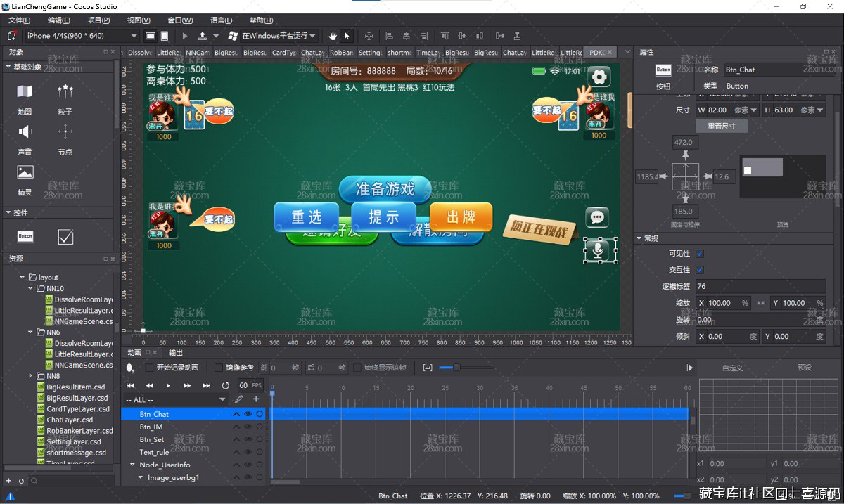The width and height of the screenshot is (844, 504).
Task: Switch to the 输出 output tab
Action: click(176, 353)
